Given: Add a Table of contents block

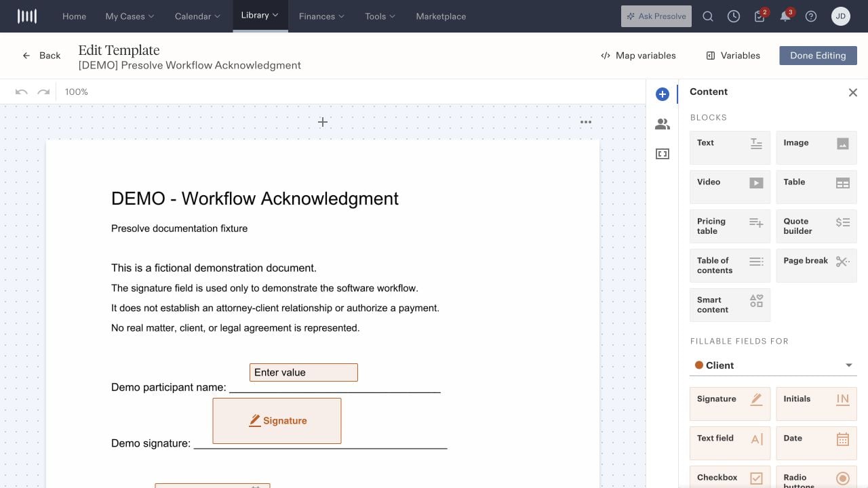Looking at the screenshot, I should (x=730, y=266).
